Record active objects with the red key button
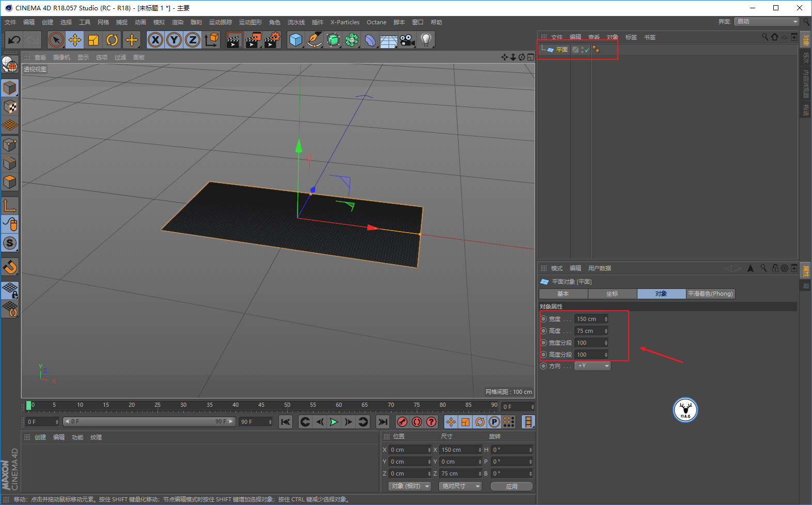The height and width of the screenshot is (505, 812). pos(402,422)
